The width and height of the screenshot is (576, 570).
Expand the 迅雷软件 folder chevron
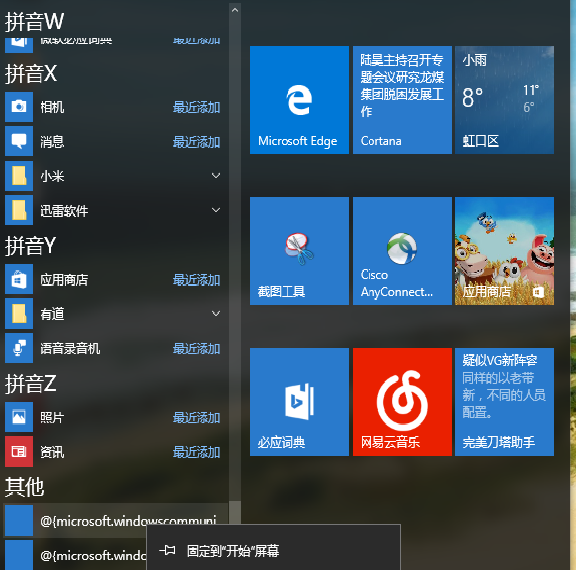tap(216, 210)
